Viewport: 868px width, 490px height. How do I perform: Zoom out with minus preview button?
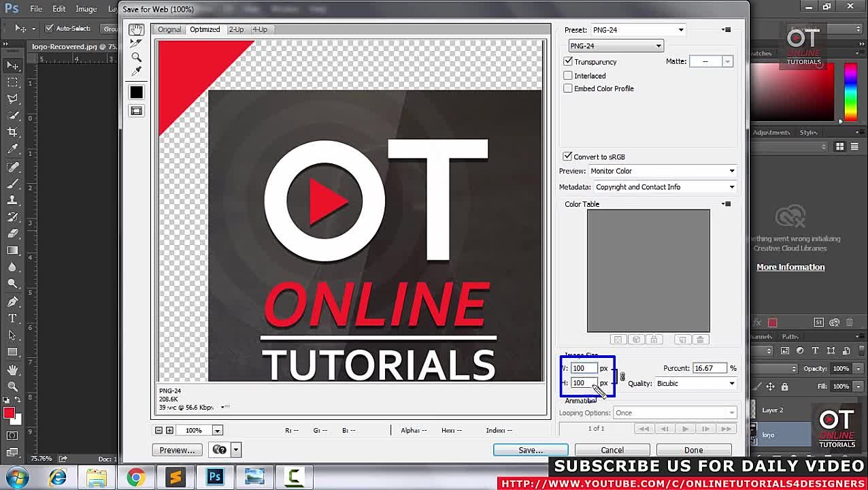point(158,430)
